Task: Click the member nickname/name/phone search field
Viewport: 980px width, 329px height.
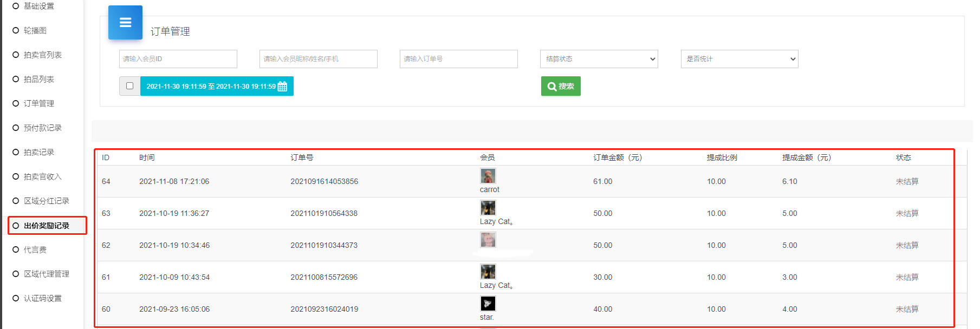Action: [318, 59]
